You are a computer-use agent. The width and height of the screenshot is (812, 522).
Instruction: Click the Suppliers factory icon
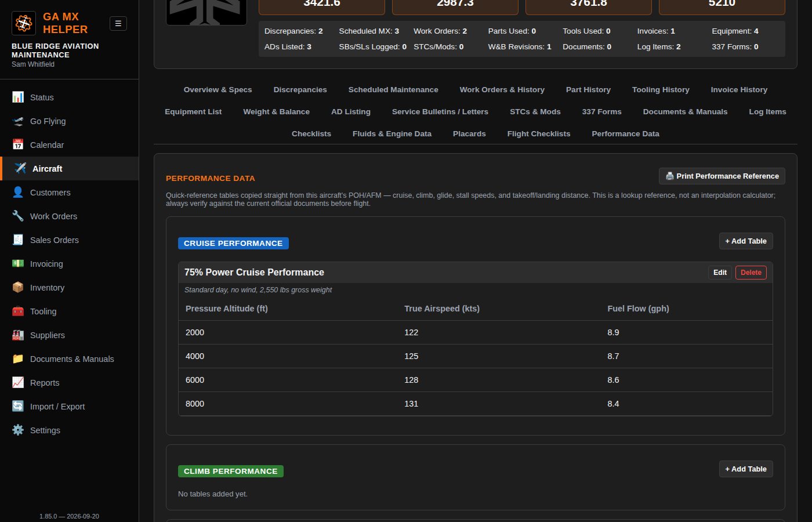click(x=18, y=335)
